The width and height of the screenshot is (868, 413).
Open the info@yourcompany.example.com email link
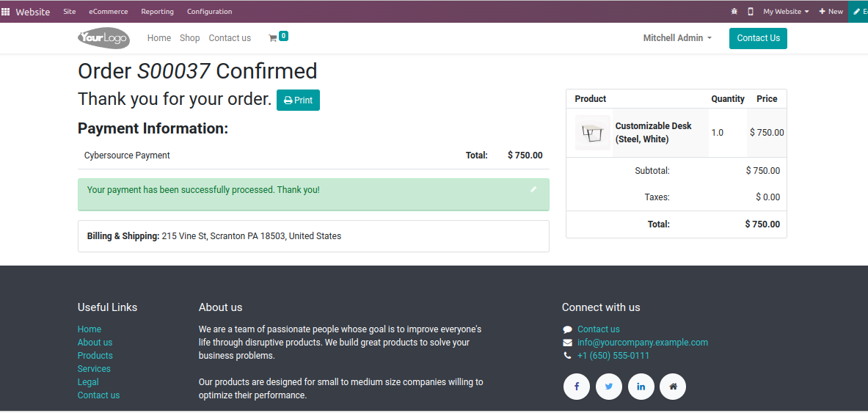click(x=643, y=343)
